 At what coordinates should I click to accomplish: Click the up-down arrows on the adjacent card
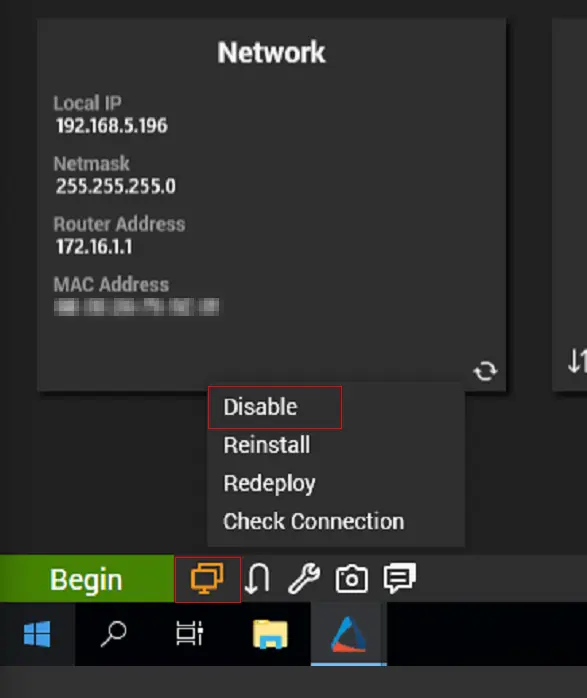click(x=577, y=361)
